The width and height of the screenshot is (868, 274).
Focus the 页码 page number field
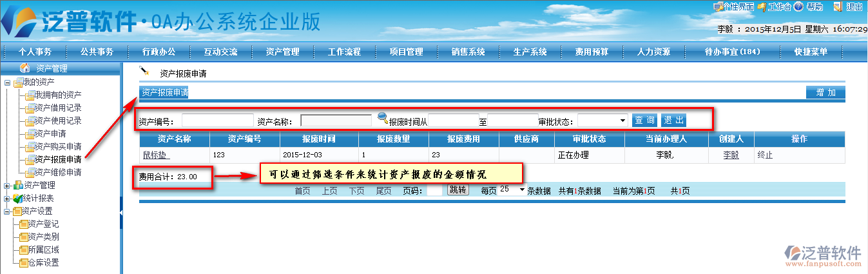coord(434,191)
